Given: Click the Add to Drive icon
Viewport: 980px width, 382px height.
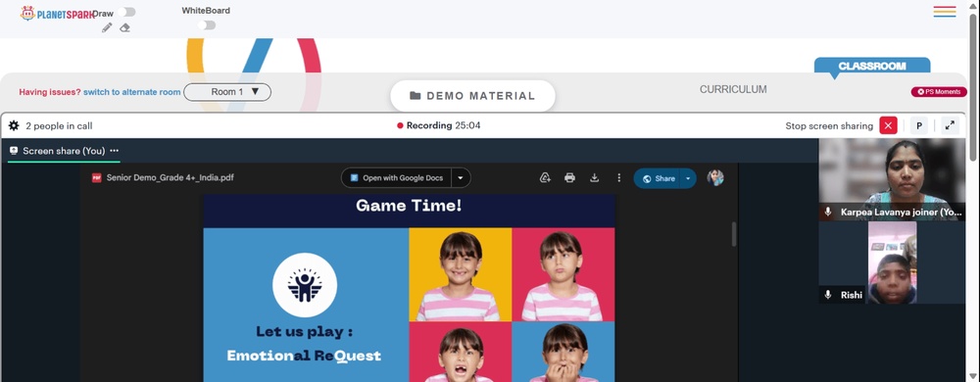Looking at the screenshot, I should tap(545, 178).
